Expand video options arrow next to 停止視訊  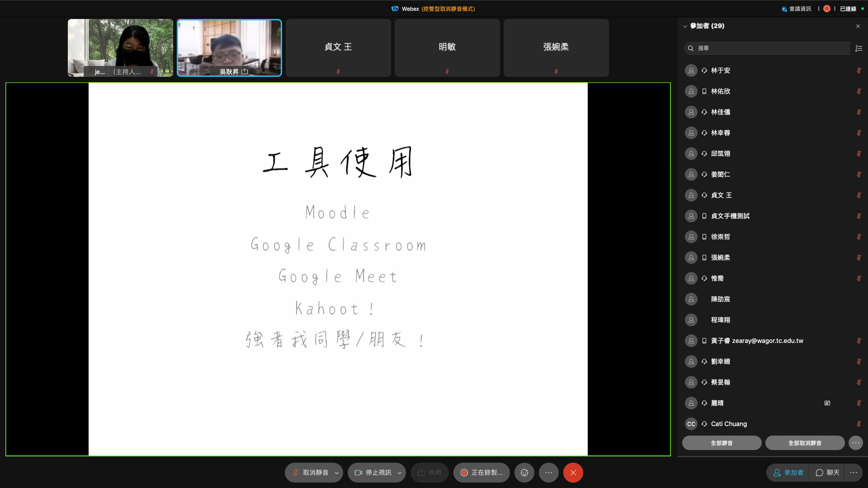pos(400,473)
